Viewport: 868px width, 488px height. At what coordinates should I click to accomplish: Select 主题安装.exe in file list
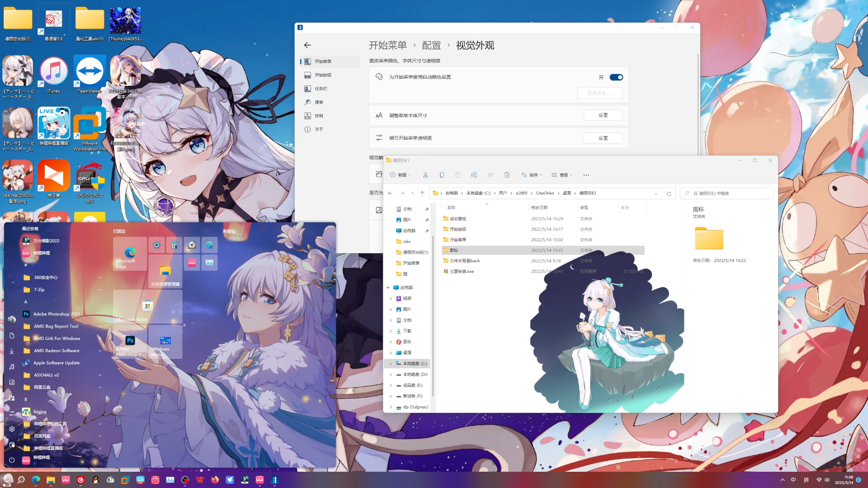point(462,272)
